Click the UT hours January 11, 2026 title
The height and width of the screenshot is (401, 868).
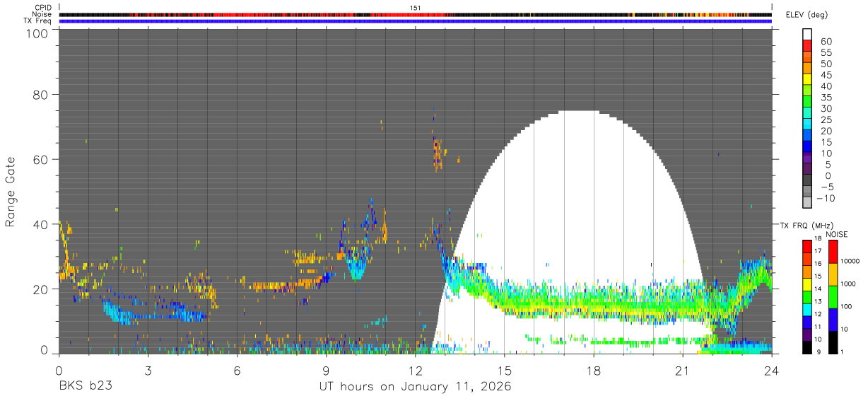(416, 386)
